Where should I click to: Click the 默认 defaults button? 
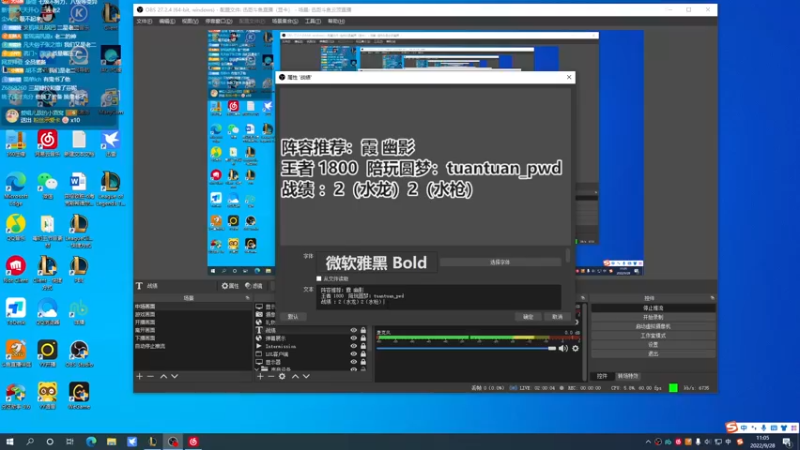pyautogui.click(x=293, y=317)
